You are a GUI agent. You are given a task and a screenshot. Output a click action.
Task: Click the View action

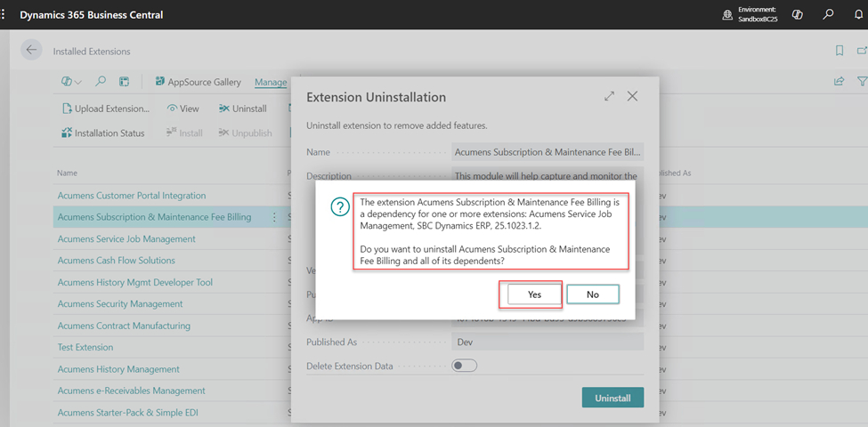pos(183,109)
